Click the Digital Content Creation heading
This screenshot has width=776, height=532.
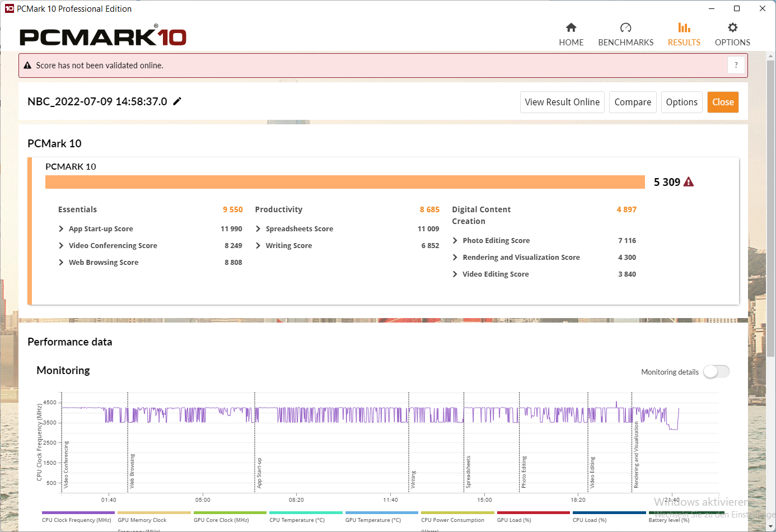482,215
